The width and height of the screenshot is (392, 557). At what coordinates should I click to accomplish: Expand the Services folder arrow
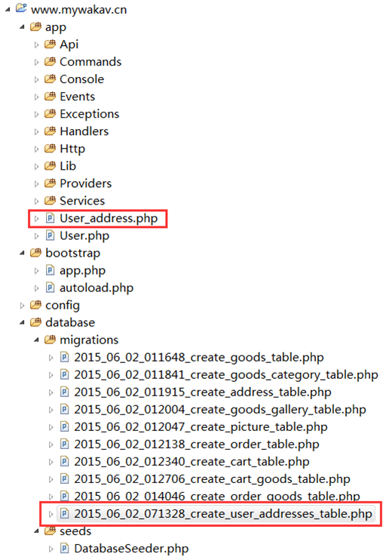36,202
